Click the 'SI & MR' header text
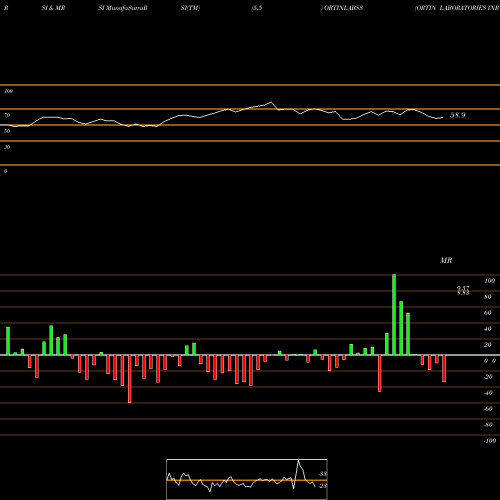 coord(53,8)
